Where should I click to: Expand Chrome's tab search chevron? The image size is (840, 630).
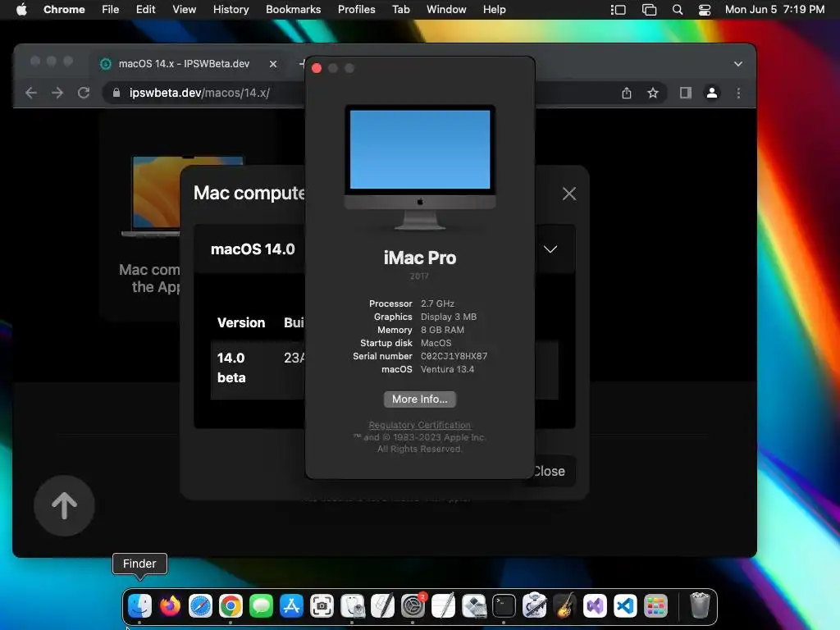[738, 64]
